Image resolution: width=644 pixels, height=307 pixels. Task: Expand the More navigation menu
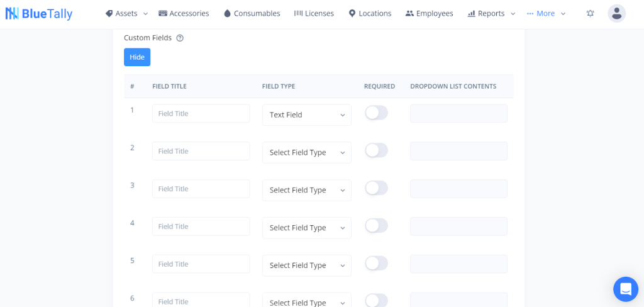[546, 13]
